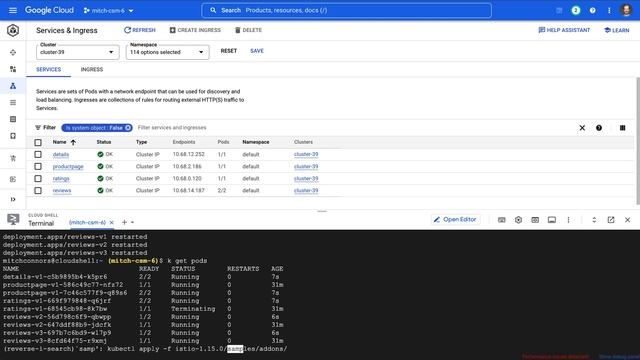Check the productpage service checkbox
The image size is (640, 360).
pyautogui.click(x=38, y=167)
